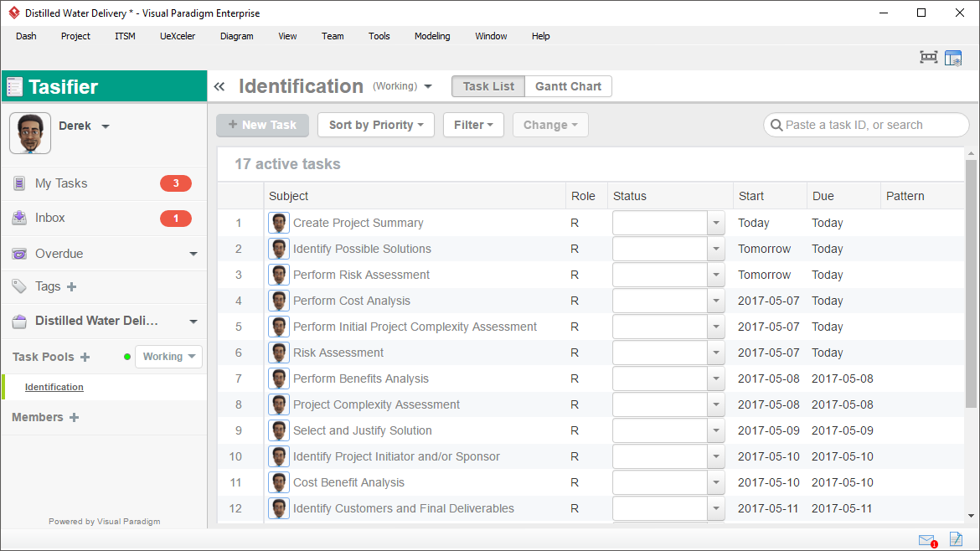Click the search magnifier icon
Image resolution: width=980 pixels, height=551 pixels.
(776, 125)
